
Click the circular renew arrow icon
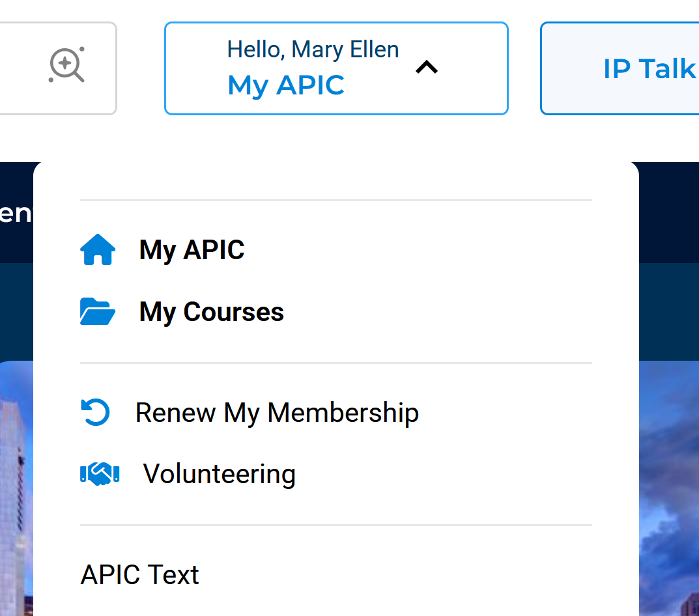click(95, 412)
